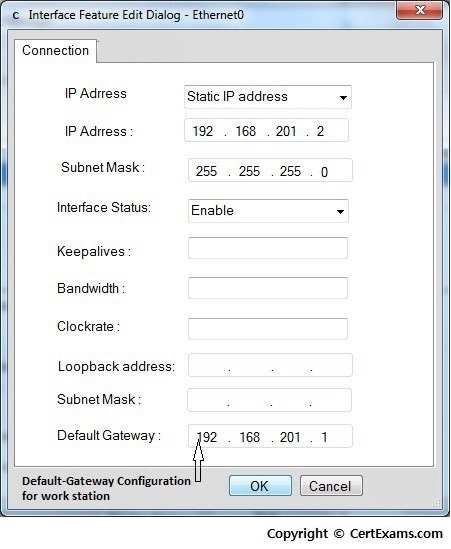The width and height of the screenshot is (451, 549).
Task: Click the first 255 in Subnet Mask
Action: [207, 172]
